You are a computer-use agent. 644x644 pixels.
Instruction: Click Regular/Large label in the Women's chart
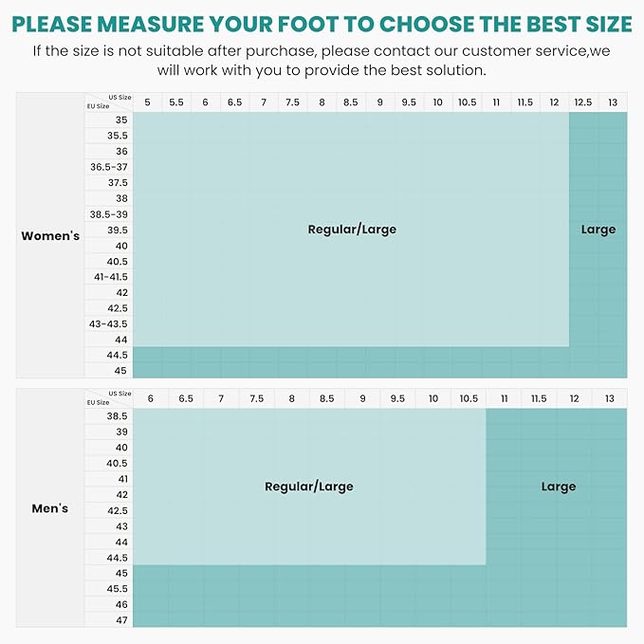[352, 230]
